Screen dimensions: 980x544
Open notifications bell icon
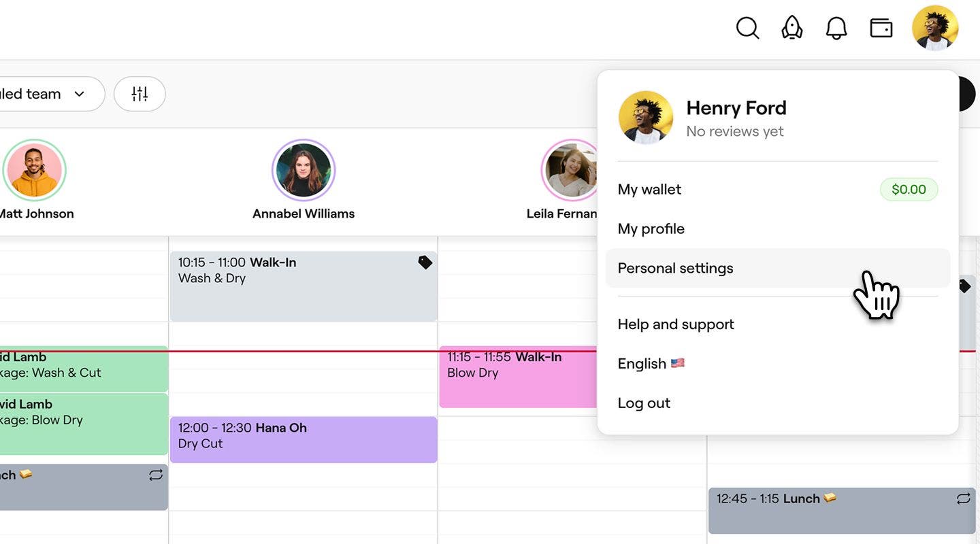[836, 29]
